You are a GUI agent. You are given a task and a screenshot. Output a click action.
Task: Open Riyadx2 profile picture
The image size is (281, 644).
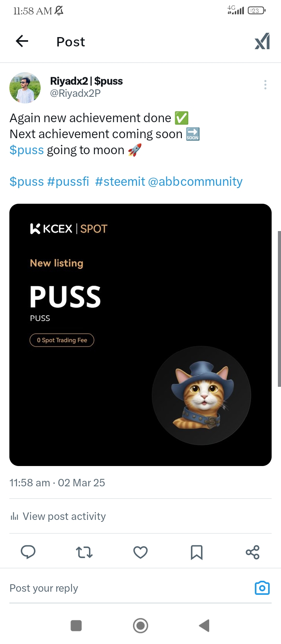pyautogui.click(x=25, y=88)
